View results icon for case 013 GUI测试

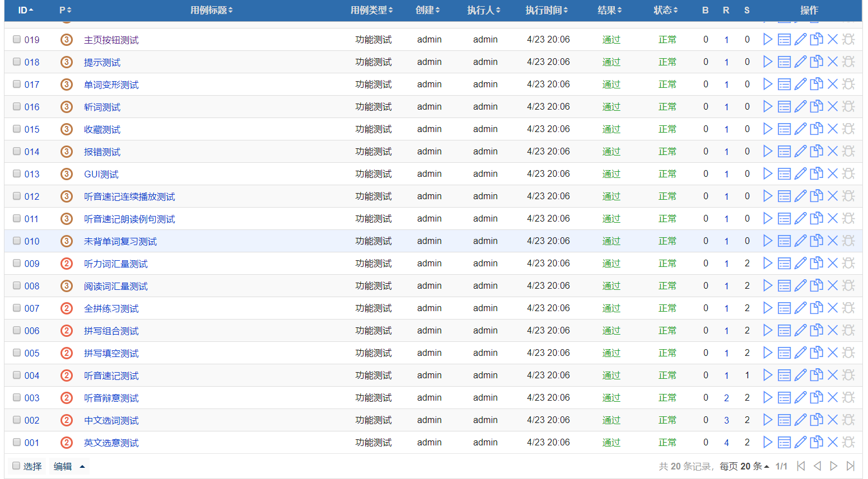[784, 173]
